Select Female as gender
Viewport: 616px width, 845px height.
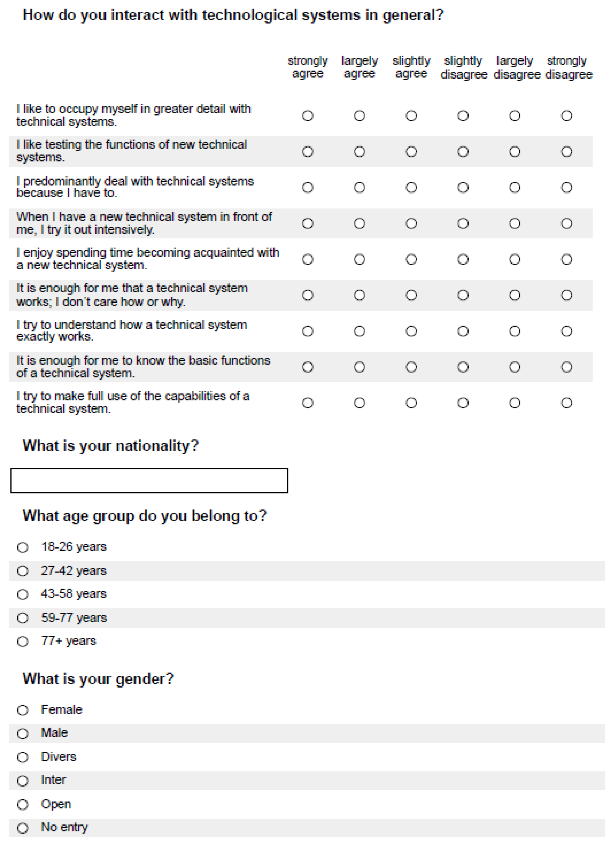coord(23,710)
